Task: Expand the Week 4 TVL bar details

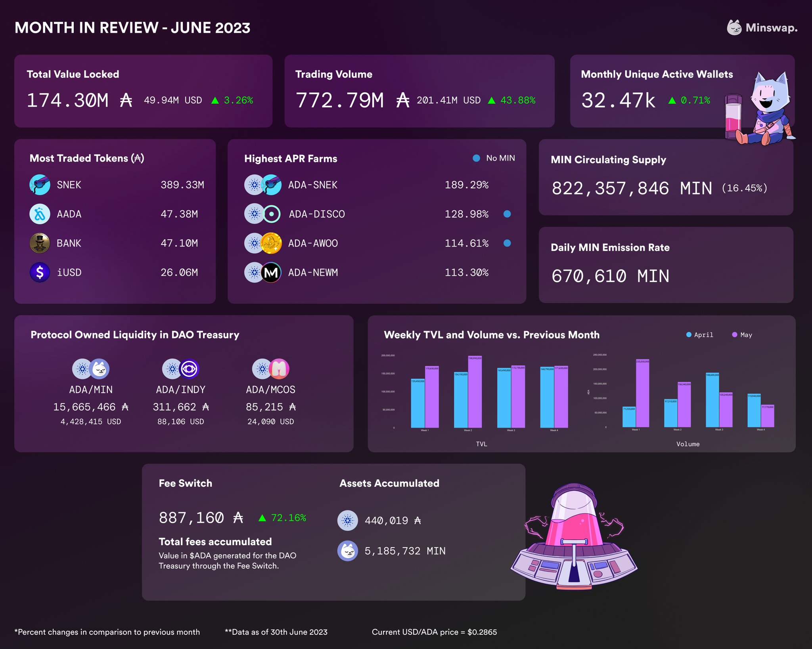Action: 554,396
